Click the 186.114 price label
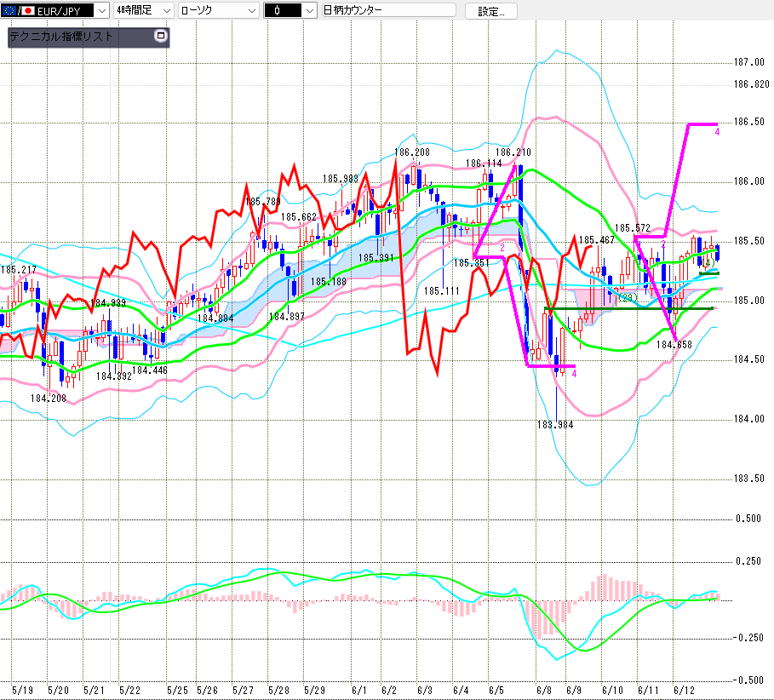Image resolution: width=774 pixels, height=700 pixels. pos(484,164)
